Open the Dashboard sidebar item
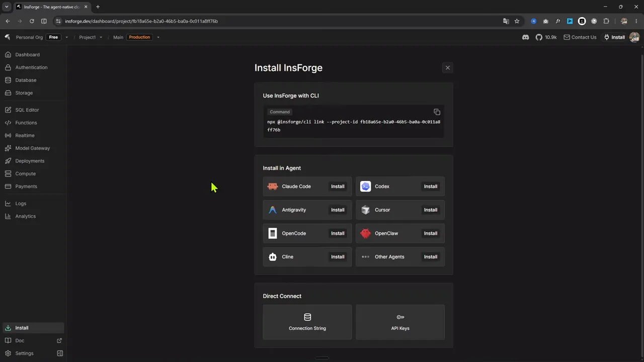The height and width of the screenshot is (362, 644). [33, 54]
